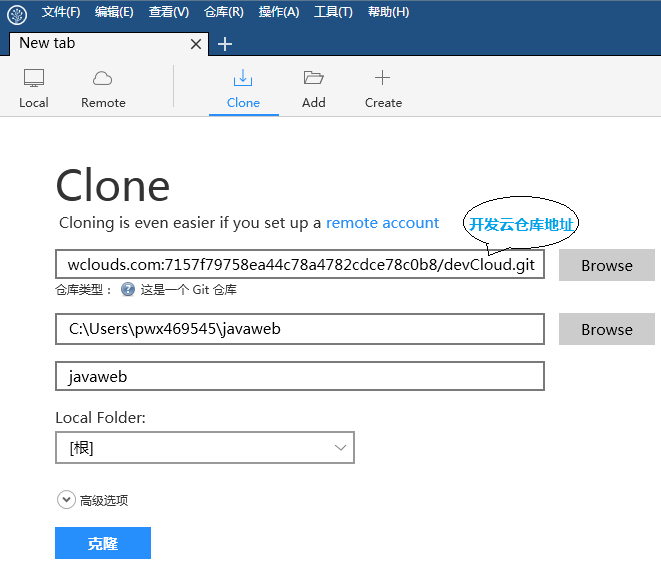The height and width of the screenshot is (565, 661).
Task: Click the javaweb name field
Action: pyautogui.click(x=300, y=376)
